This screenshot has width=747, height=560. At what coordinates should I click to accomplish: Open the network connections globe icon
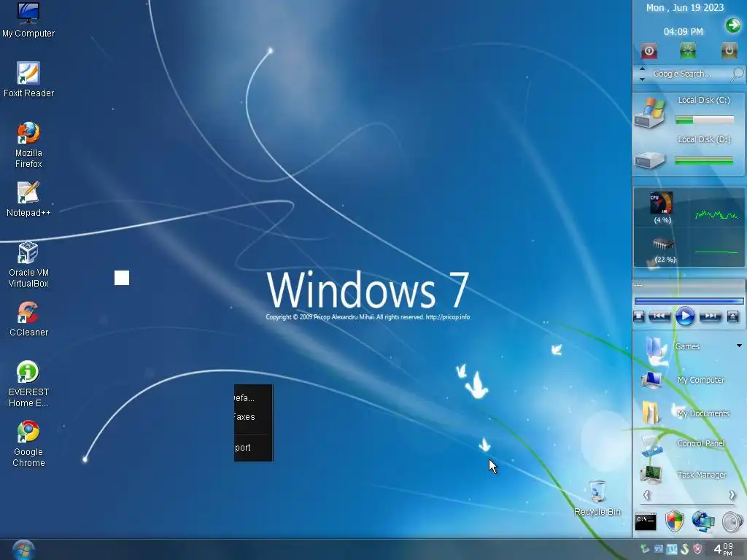click(x=703, y=521)
